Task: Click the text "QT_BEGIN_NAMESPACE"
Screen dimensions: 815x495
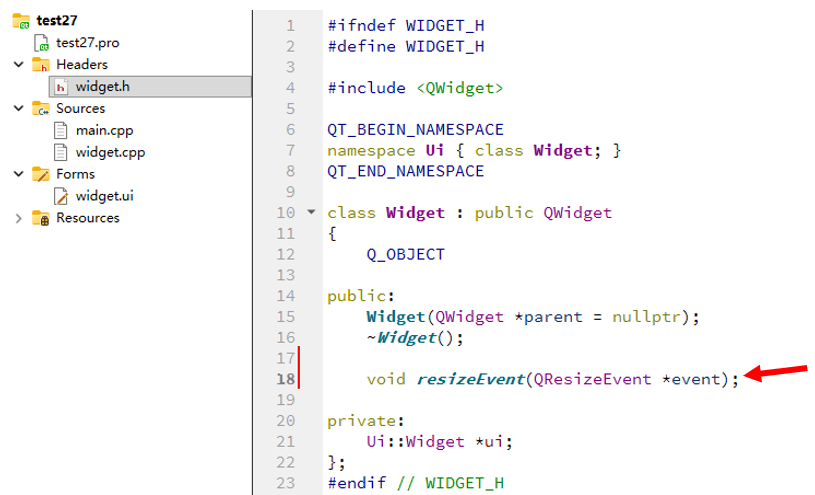Action: coord(415,129)
